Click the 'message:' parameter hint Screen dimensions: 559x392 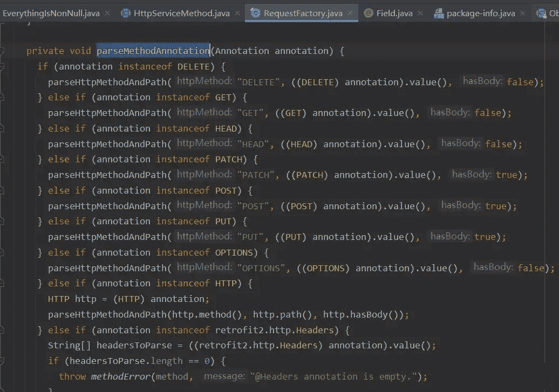tap(224, 376)
